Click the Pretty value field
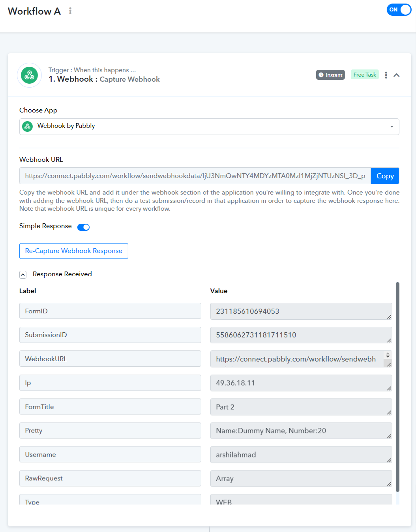416x532 pixels. 301,431
